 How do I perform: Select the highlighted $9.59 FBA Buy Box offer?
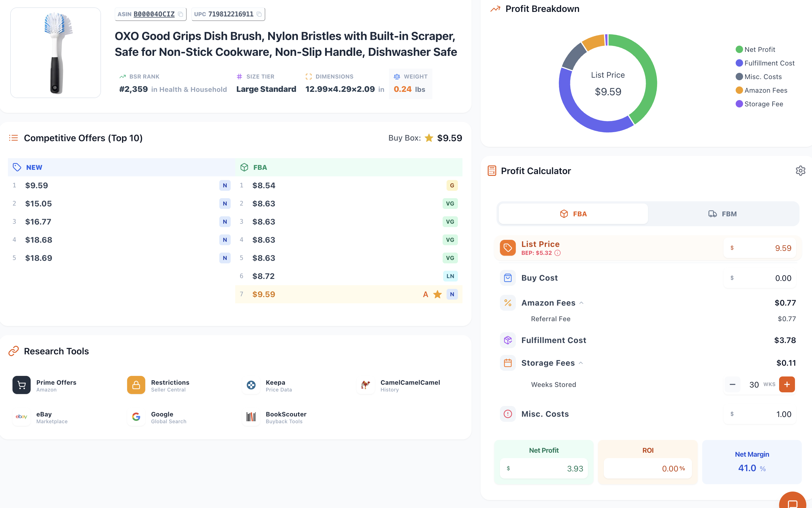click(349, 294)
